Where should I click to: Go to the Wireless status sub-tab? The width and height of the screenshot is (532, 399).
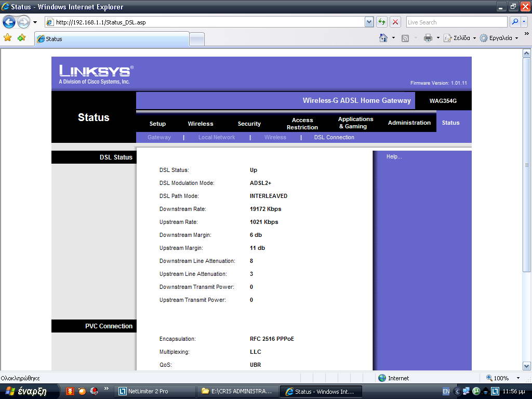275,137
